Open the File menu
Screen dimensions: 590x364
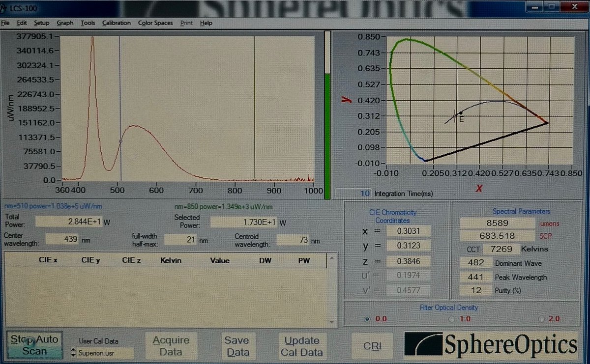pyautogui.click(x=5, y=23)
